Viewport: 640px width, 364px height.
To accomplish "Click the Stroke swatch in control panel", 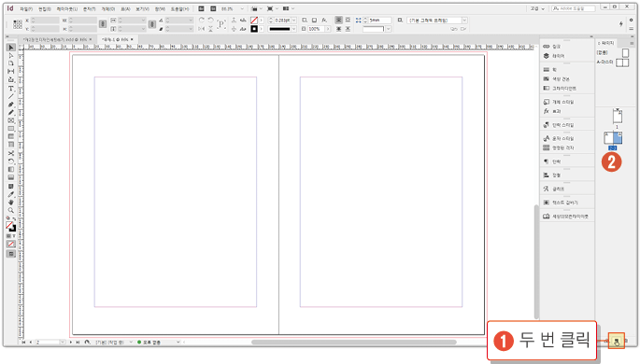I will [254, 29].
